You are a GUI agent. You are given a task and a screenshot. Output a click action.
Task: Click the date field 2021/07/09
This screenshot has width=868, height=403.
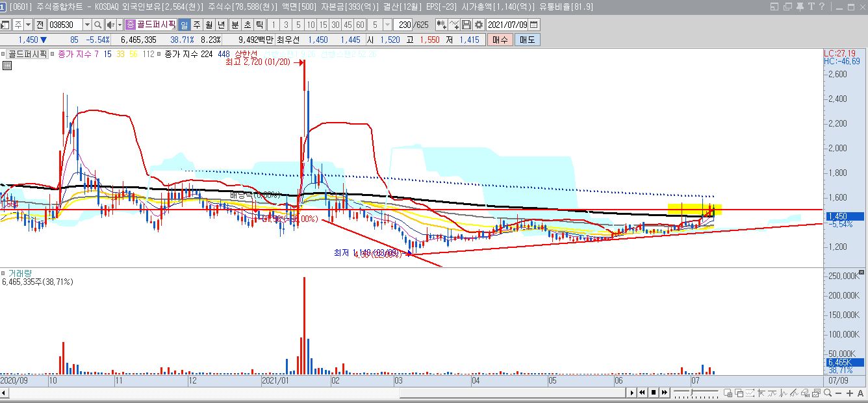click(507, 25)
